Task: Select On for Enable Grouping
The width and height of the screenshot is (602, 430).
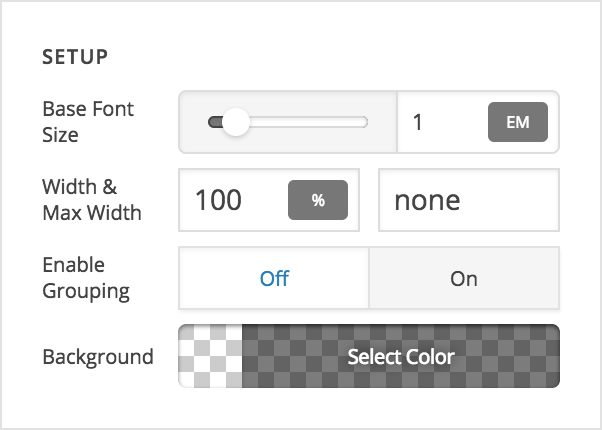Action: pos(464,278)
